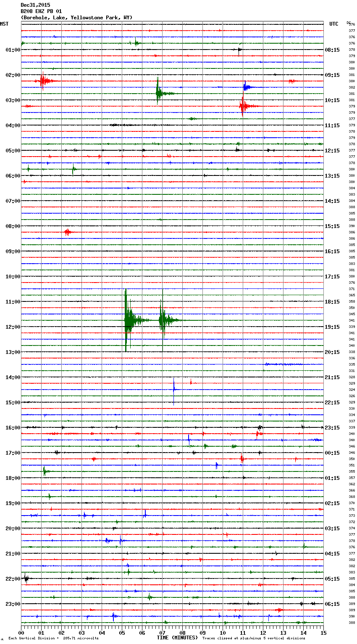Click the TIME (MINUTES) axis title
Viewport: 357px width, 644px height.
[x=177, y=638]
